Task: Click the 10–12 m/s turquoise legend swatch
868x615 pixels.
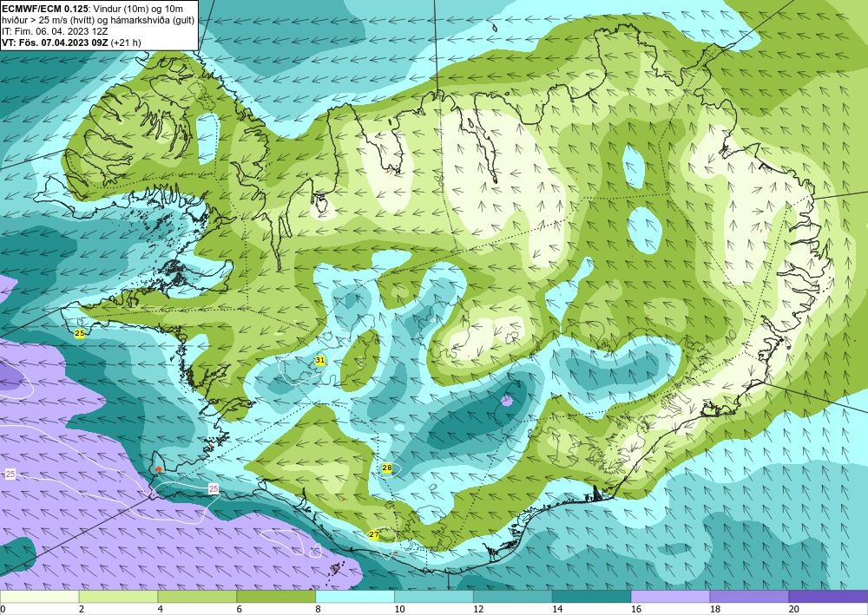Action: point(433,596)
